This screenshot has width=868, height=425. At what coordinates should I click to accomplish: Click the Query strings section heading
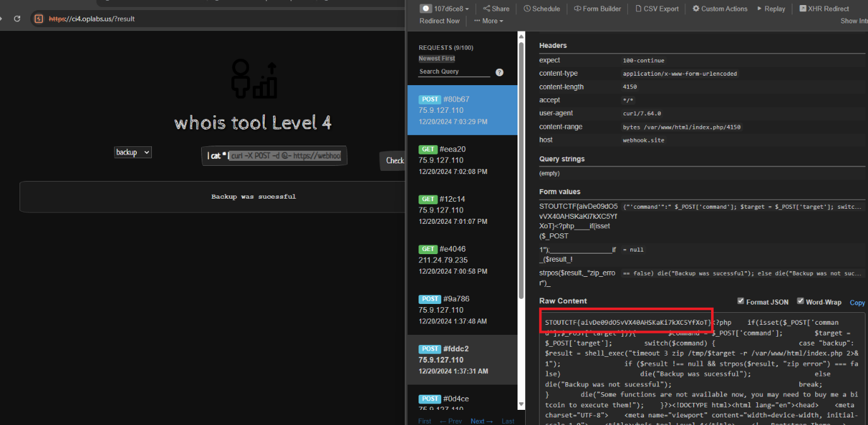pyautogui.click(x=562, y=159)
